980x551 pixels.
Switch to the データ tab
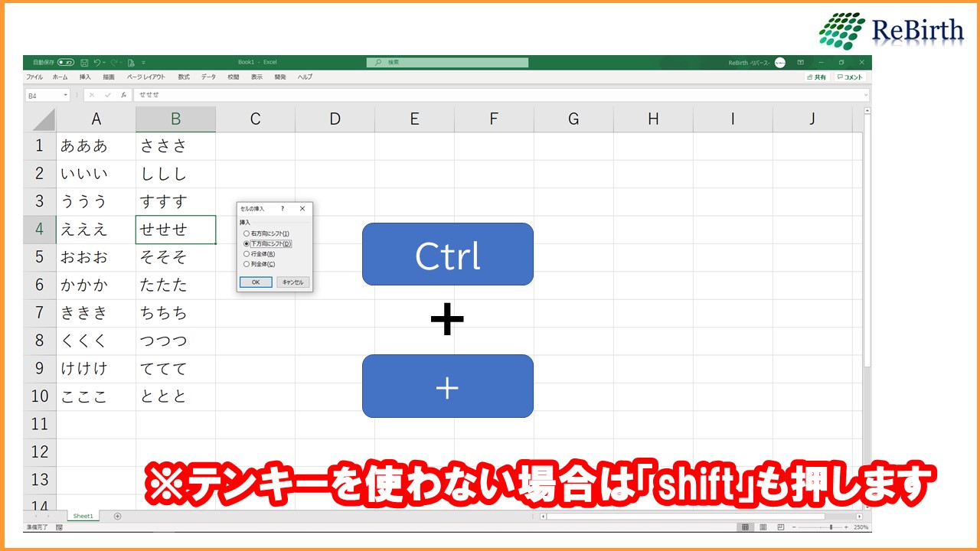209,77
